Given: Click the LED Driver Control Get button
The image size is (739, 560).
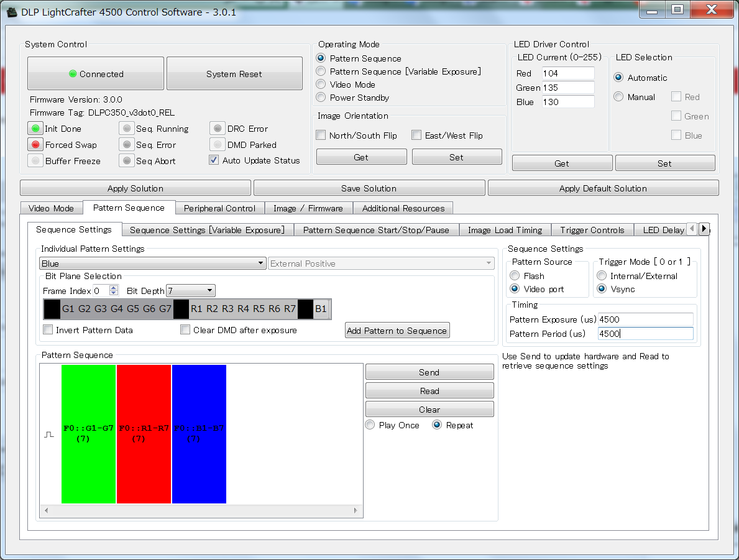Looking at the screenshot, I should [x=562, y=163].
